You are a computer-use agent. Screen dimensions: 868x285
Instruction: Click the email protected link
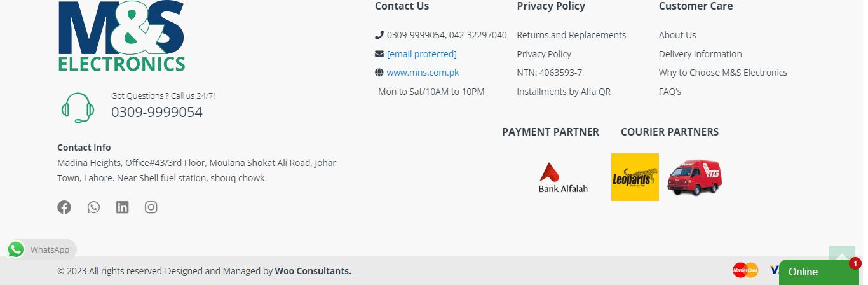(x=421, y=54)
